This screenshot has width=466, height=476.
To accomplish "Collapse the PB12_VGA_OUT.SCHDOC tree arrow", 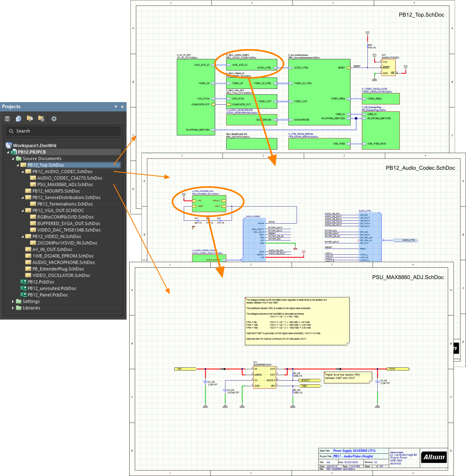I will click(23, 211).
